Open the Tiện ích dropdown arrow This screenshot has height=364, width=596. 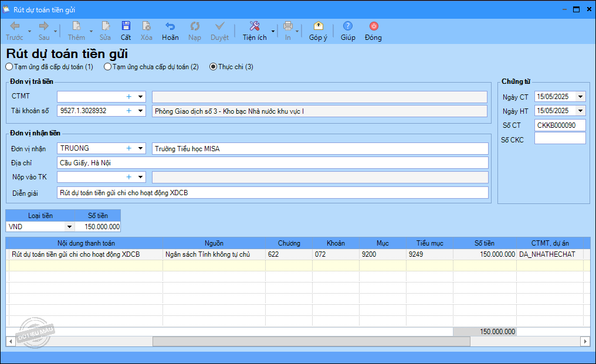coord(273,31)
